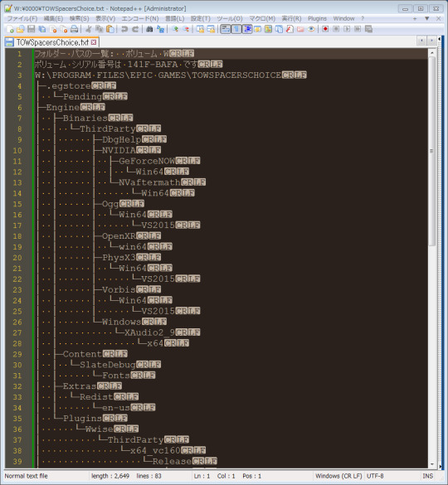
Task: Toggle word wrap button
Action: point(226,29)
